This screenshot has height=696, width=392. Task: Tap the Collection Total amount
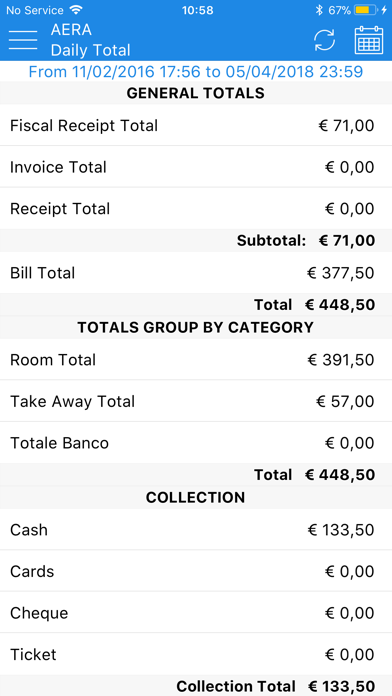click(340, 686)
